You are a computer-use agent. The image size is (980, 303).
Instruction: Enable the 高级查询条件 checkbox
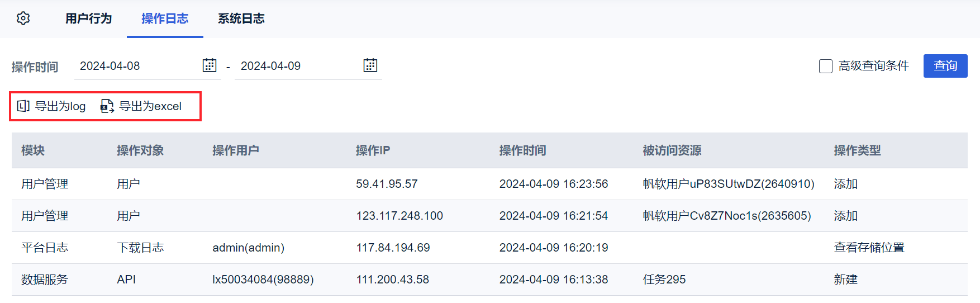(825, 66)
